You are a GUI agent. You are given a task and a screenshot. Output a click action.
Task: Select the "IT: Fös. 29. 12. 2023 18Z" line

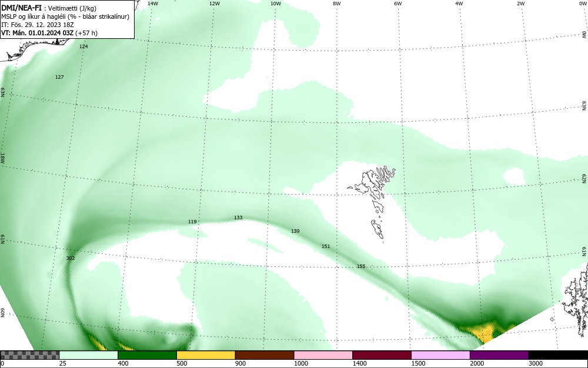pyautogui.click(x=38, y=25)
